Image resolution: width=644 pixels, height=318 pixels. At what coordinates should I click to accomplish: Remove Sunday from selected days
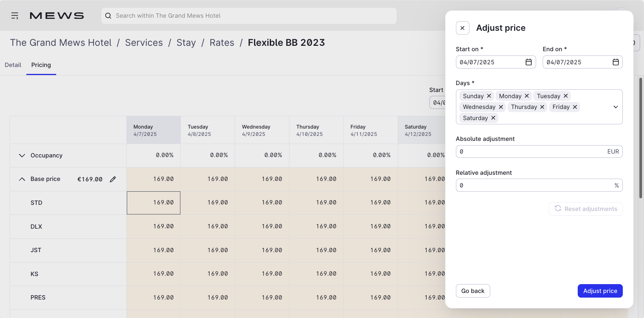point(489,96)
